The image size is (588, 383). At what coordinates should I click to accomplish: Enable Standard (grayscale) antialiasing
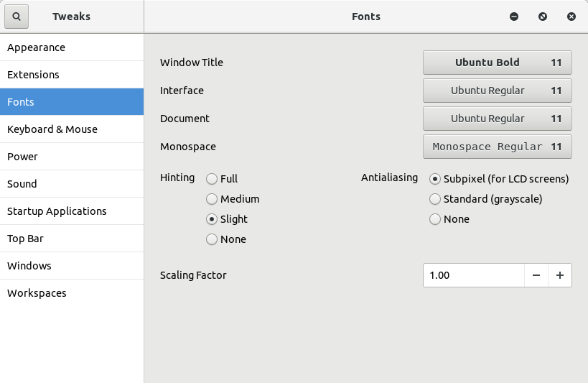click(x=435, y=199)
